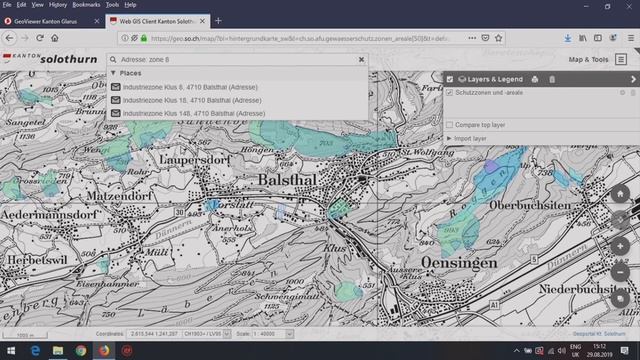Open the Help menu

click(x=130, y=5)
